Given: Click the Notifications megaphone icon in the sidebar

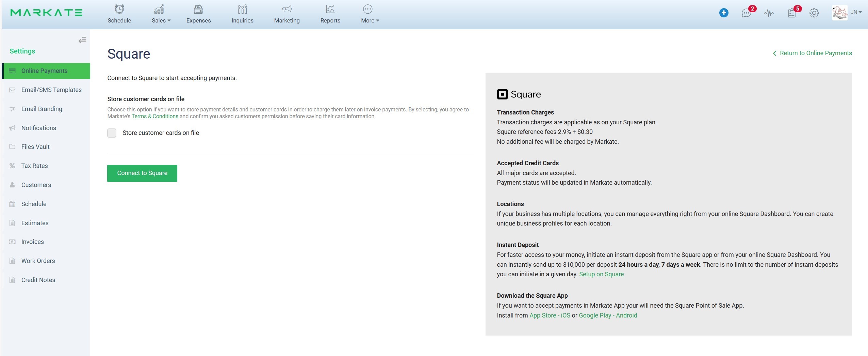Looking at the screenshot, I should (x=12, y=128).
